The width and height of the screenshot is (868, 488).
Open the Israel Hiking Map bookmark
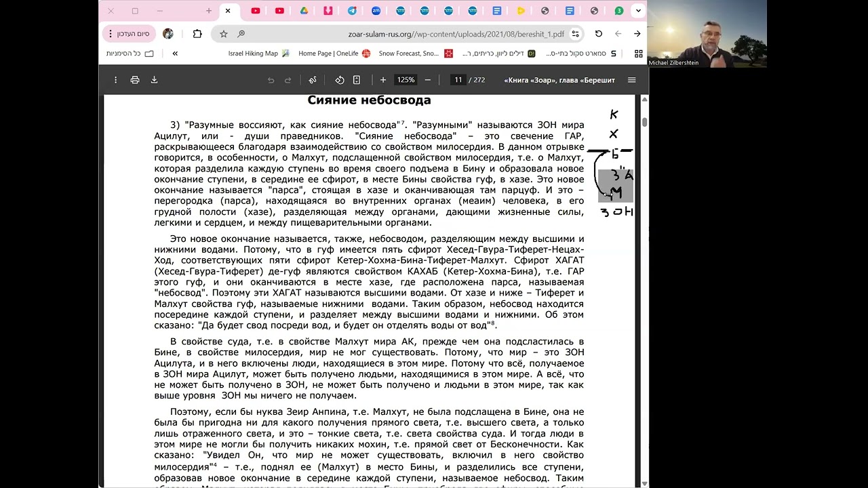point(258,54)
